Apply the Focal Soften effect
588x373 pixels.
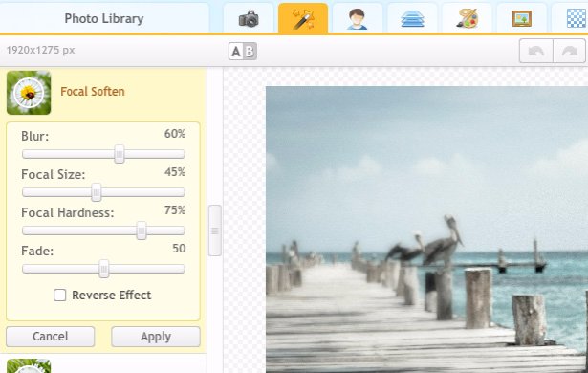click(156, 337)
